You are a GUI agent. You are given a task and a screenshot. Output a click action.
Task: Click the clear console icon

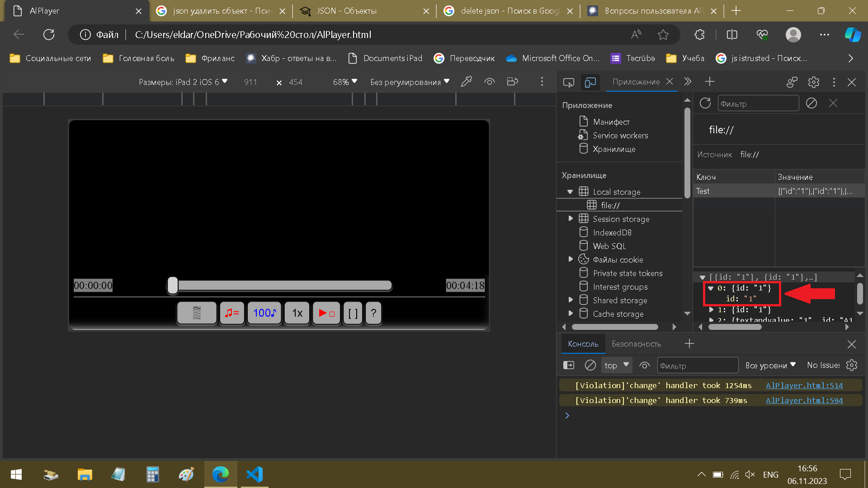point(590,365)
